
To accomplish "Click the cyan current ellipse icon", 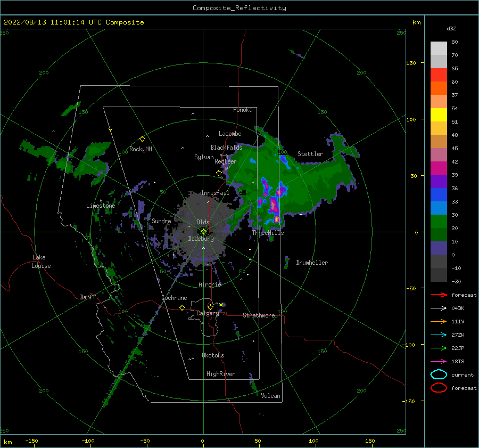I will point(439,374).
